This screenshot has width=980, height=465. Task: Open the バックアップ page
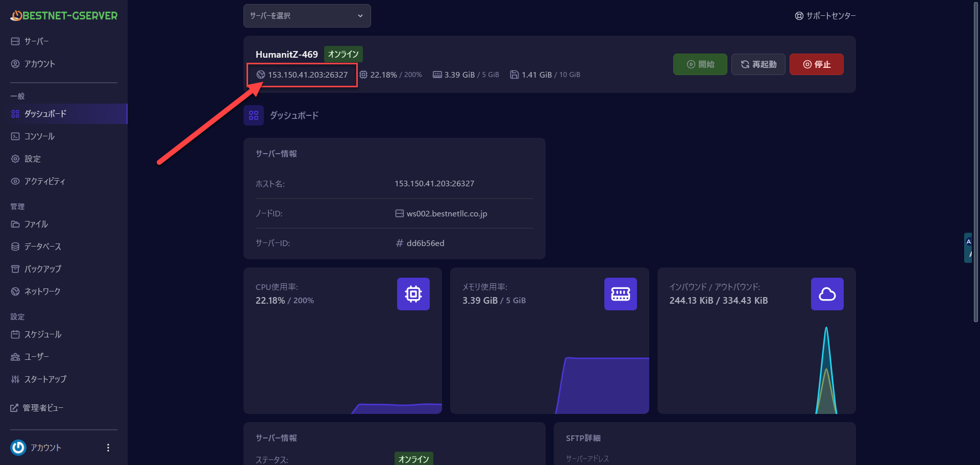tap(64, 269)
